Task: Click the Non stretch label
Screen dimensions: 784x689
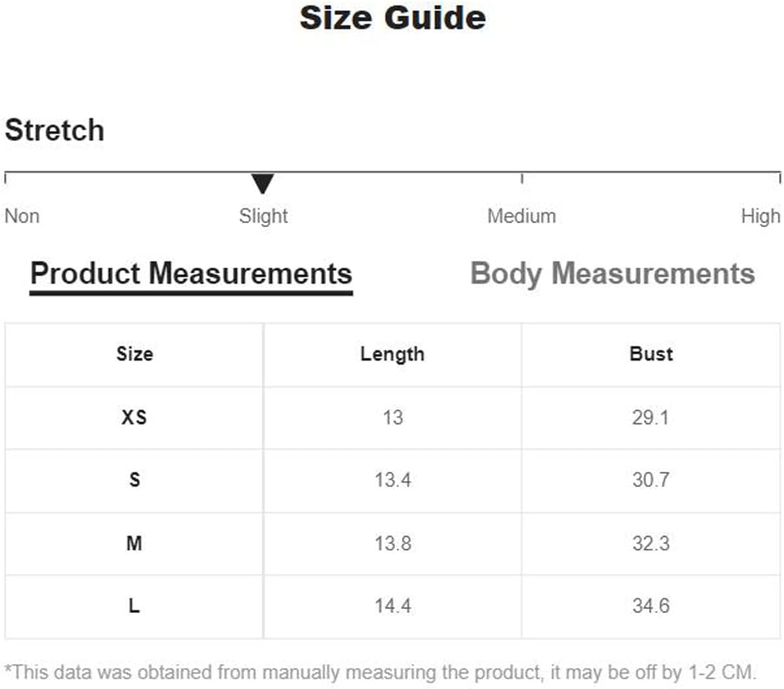Action: (x=22, y=216)
